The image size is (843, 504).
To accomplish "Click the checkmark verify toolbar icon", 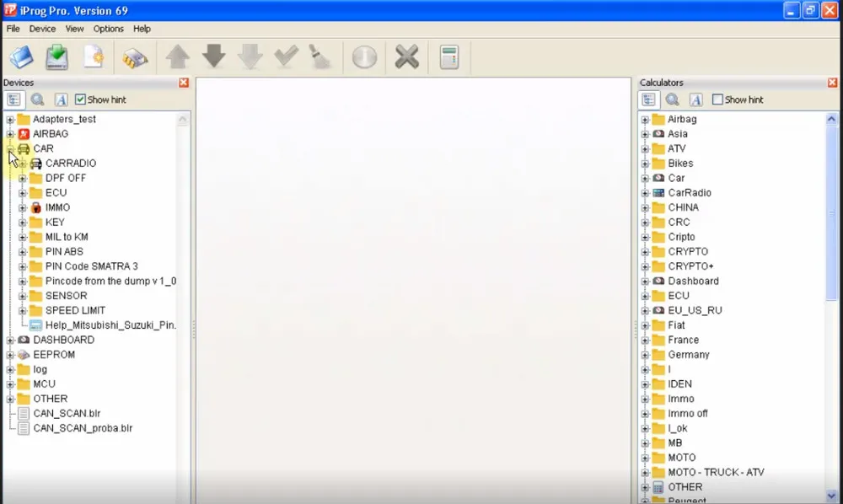I will 286,56.
